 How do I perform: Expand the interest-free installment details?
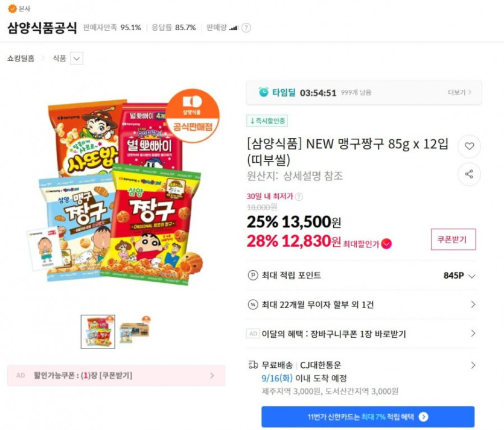[473, 305]
